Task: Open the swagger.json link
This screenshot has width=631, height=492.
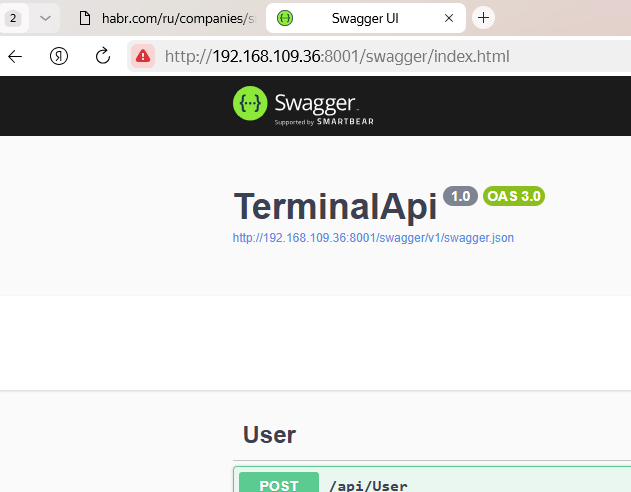Action: point(373,238)
